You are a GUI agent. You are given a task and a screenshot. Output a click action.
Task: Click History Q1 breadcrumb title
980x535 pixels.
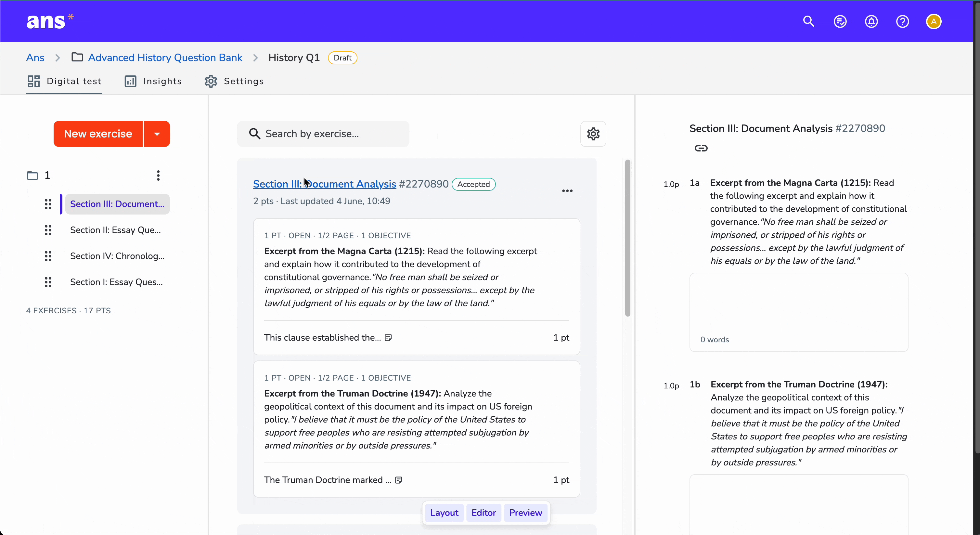tap(294, 58)
